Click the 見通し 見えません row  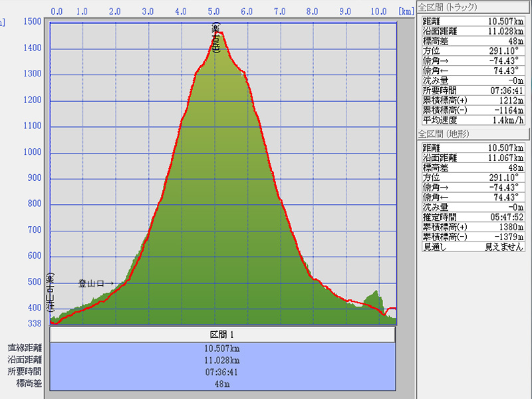pos(473,246)
